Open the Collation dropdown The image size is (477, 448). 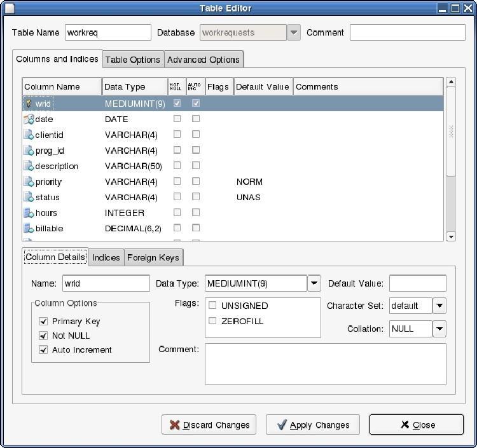point(439,329)
